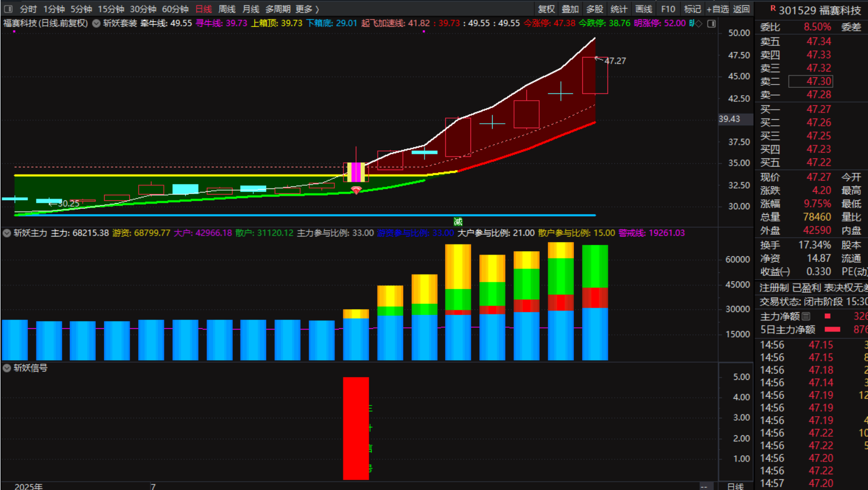The width and height of the screenshot is (868, 490).
Task: Toggle 叠加 overlay comparison
Action: (x=570, y=9)
